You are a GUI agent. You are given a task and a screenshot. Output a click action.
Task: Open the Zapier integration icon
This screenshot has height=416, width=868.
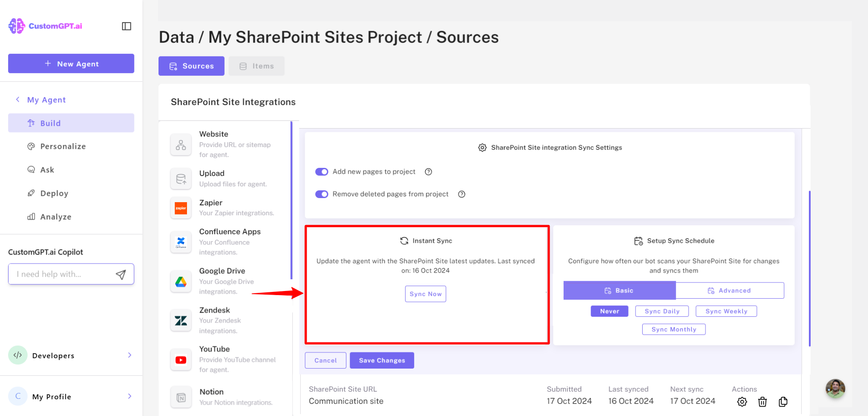[181, 208]
